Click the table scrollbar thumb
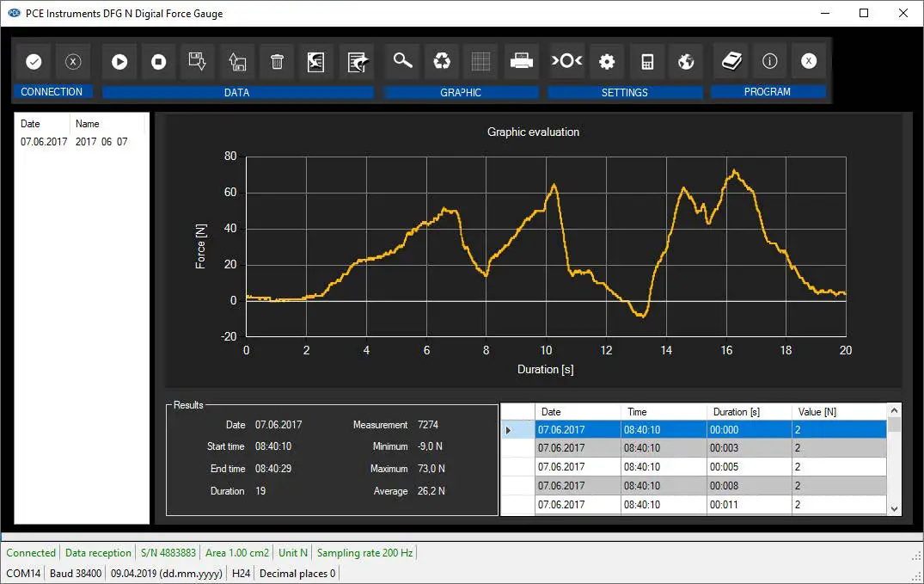 (x=894, y=425)
